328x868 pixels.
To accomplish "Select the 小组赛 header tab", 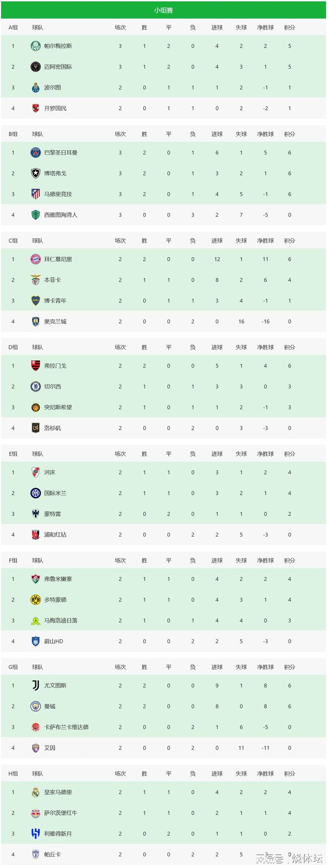I will (164, 10).
